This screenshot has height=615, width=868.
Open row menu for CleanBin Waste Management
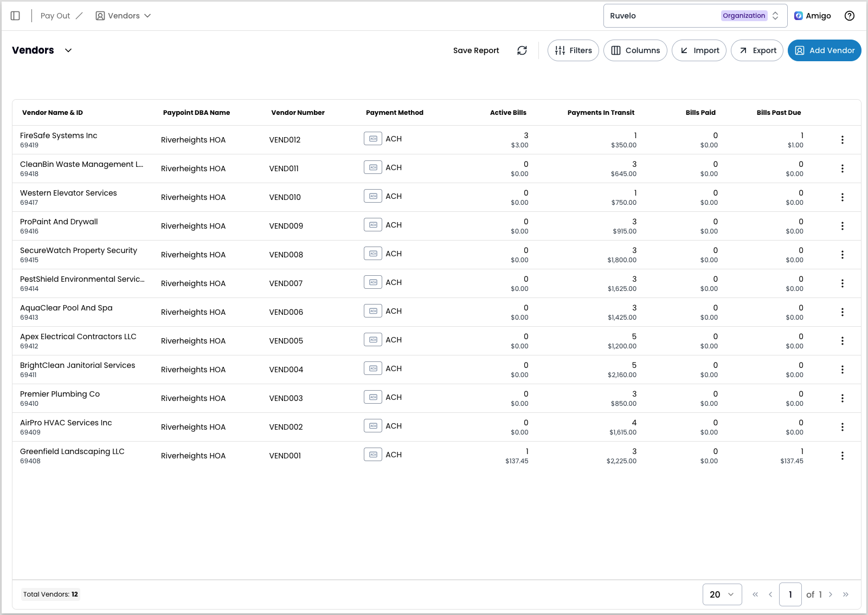843,169
